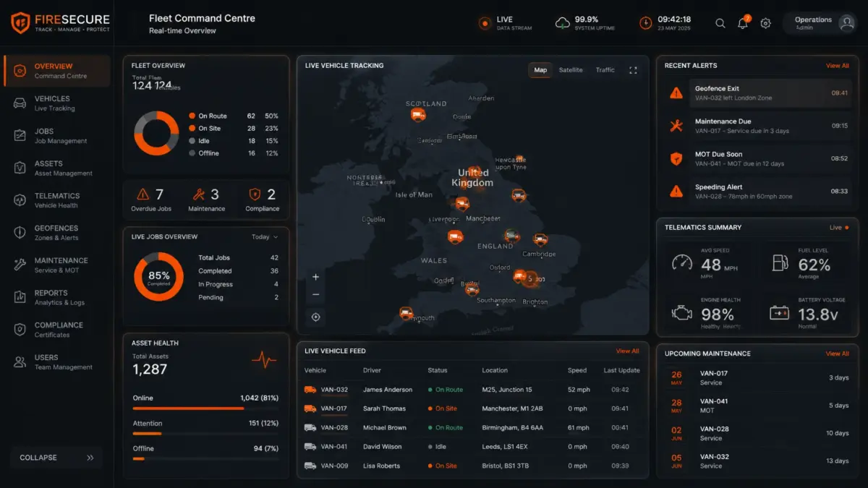
Task: Open the settings gear in header
Action: pyautogui.click(x=765, y=23)
